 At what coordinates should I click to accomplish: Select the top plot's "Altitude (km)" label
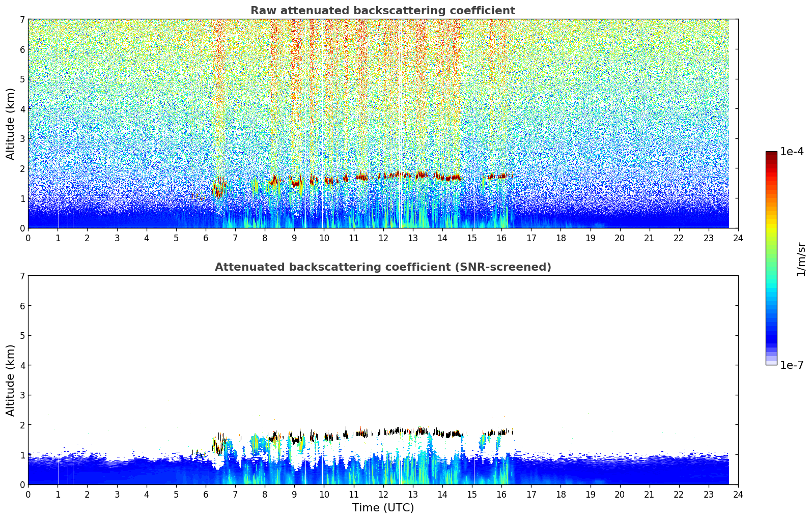[11, 124]
